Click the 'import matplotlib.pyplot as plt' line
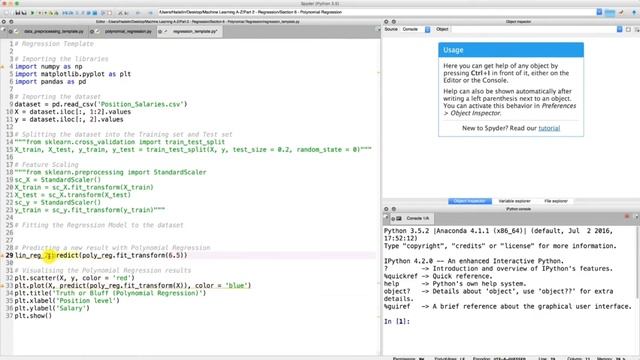This screenshot has width=640, height=360. [x=73, y=74]
